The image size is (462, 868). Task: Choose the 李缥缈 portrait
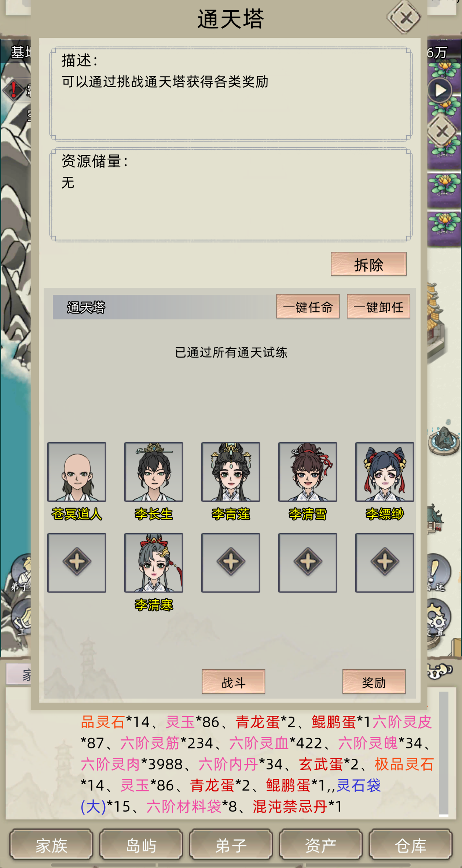(x=385, y=472)
